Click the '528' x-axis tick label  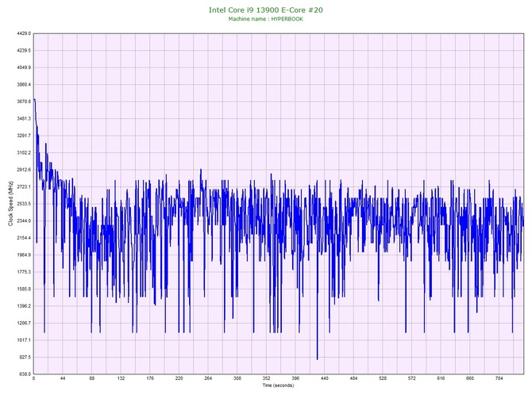point(383,378)
